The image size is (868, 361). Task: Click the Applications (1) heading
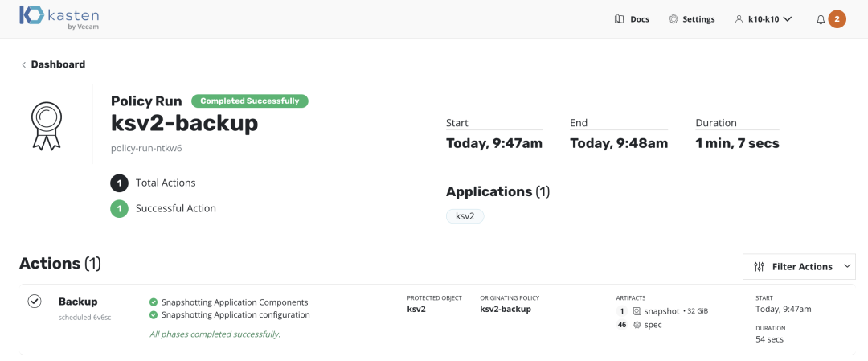(497, 191)
